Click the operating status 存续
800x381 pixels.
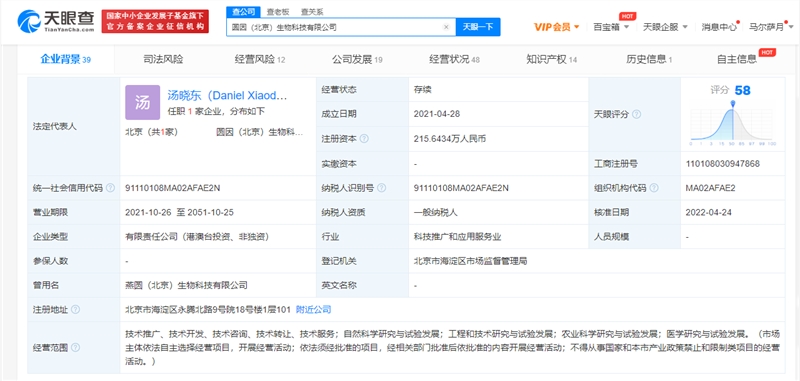pyautogui.click(x=423, y=90)
